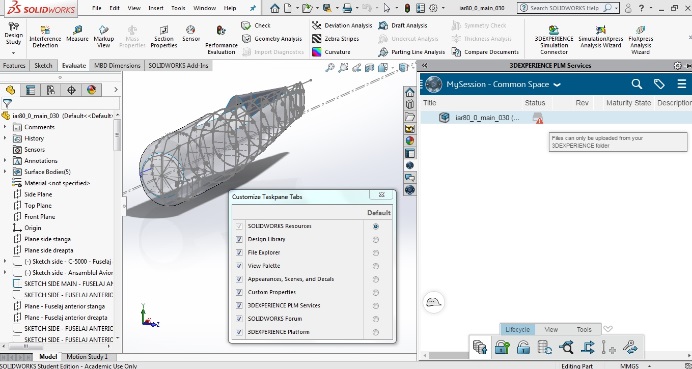Open SOLIDWORKS Add-Ins tab
692x369 pixels.
[178, 65]
